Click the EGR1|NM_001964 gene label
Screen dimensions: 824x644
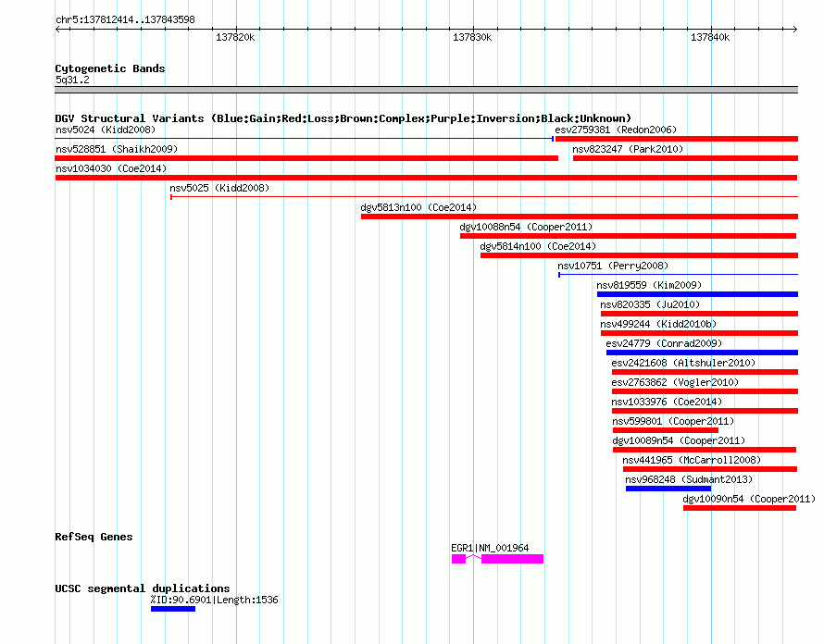490,548
